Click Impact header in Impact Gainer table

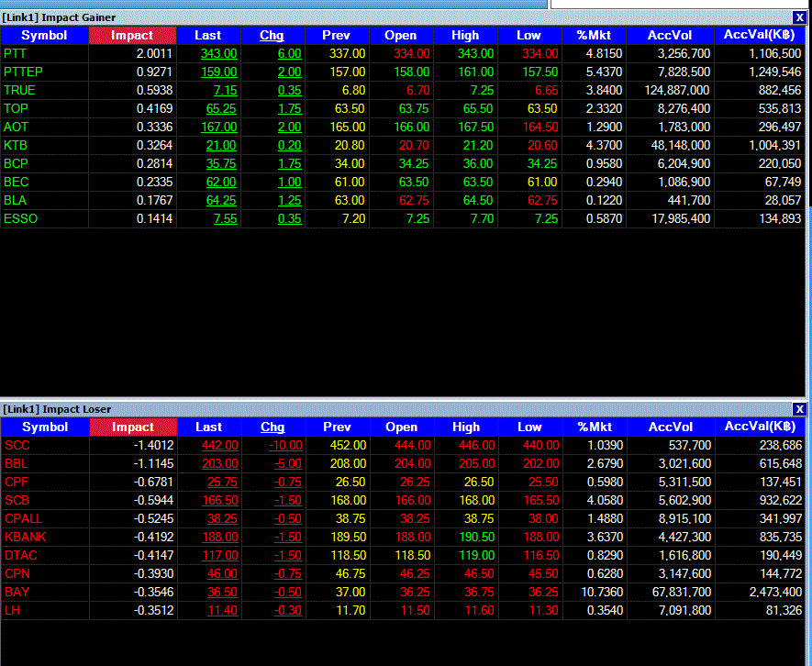click(x=132, y=35)
